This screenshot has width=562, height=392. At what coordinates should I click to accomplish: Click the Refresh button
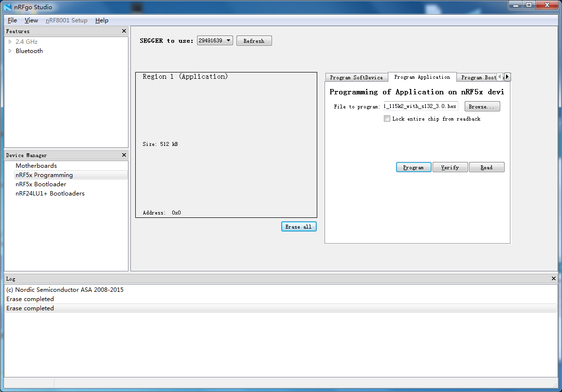pyautogui.click(x=254, y=41)
